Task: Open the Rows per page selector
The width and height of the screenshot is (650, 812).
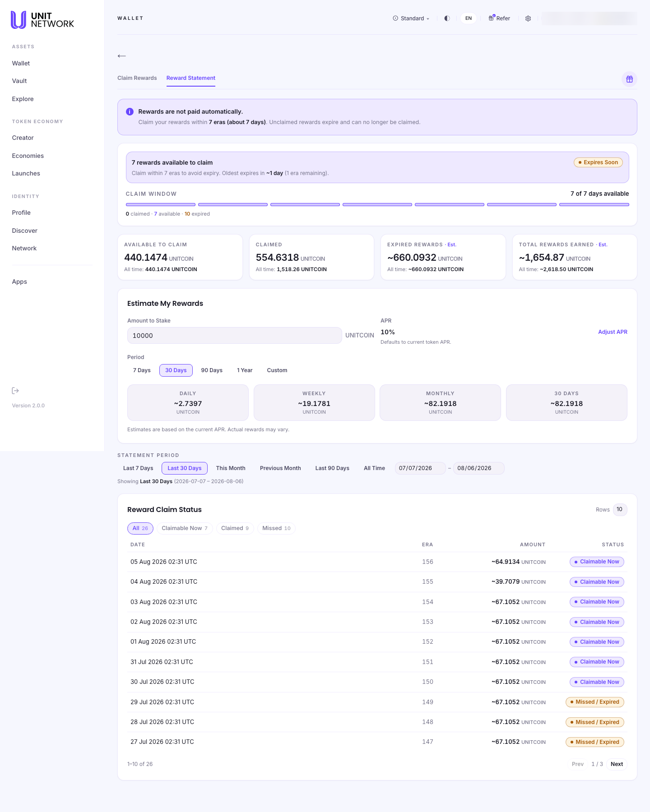Action: [620, 510]
